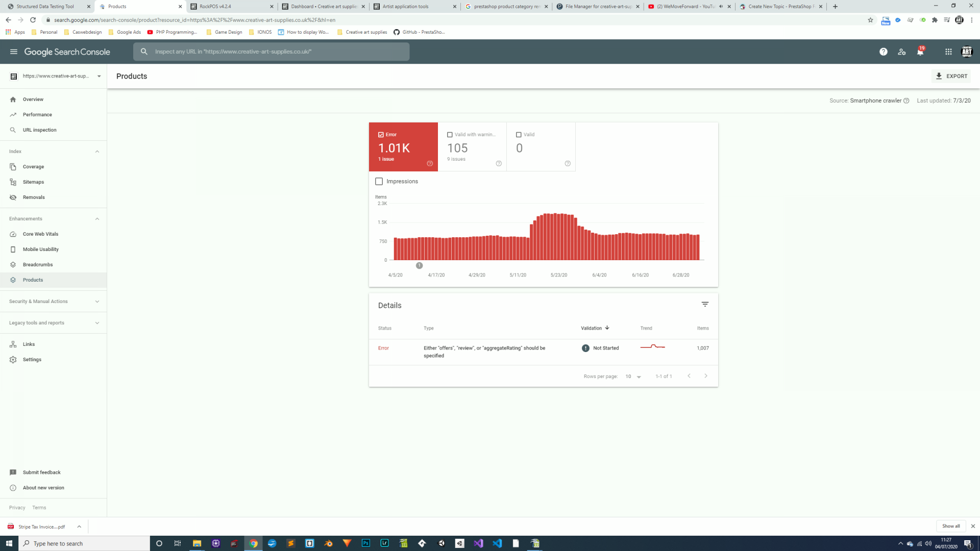Open the Google apps grid icon
This screenshot has height=551, width=980.
point(948,52)
